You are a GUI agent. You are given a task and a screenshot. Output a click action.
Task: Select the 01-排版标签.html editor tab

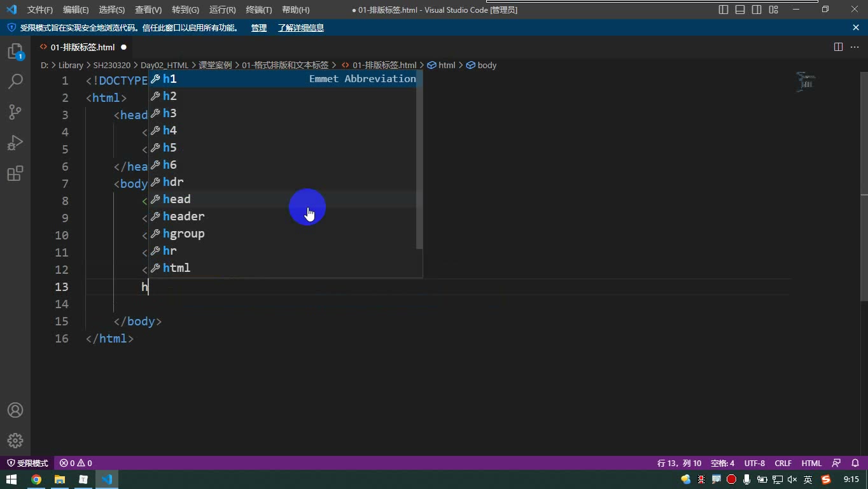pyautogui.click(x=83, y=47)
